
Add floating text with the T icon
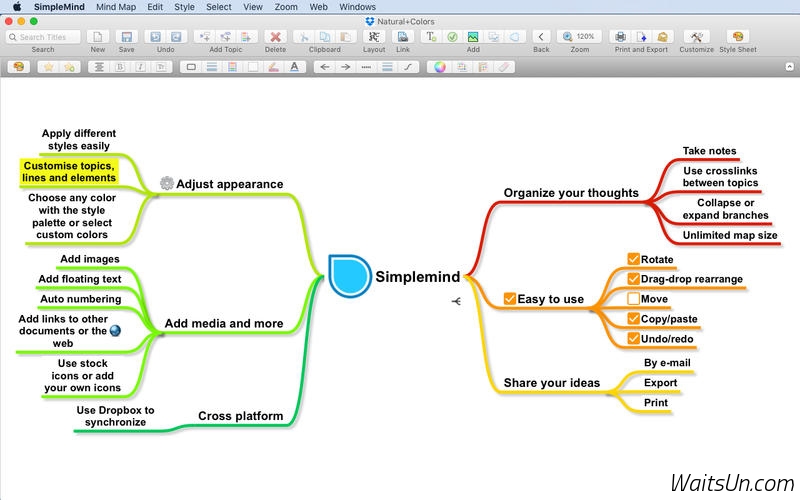tap(432, 37)
